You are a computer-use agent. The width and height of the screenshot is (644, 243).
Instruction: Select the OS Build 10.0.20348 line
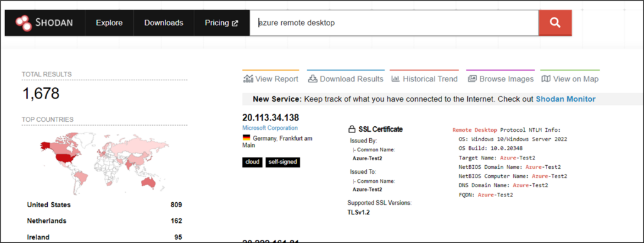tap(491, 148)
